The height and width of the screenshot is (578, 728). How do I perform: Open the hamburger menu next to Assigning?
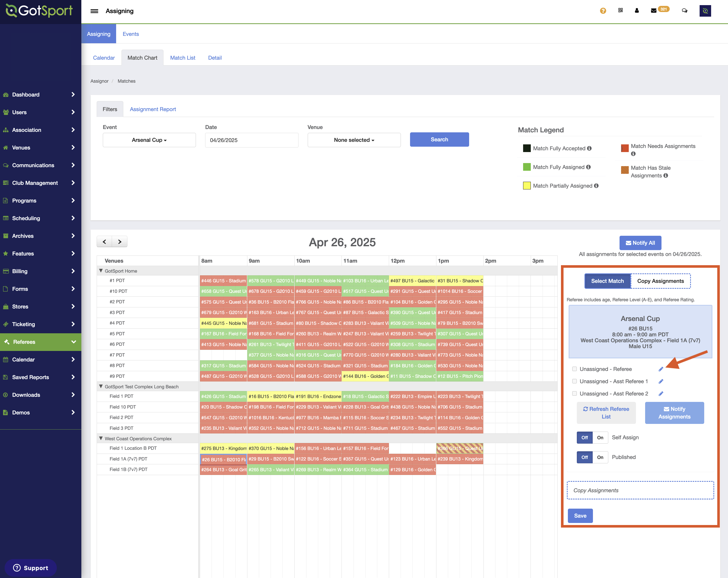coord(94,11)
